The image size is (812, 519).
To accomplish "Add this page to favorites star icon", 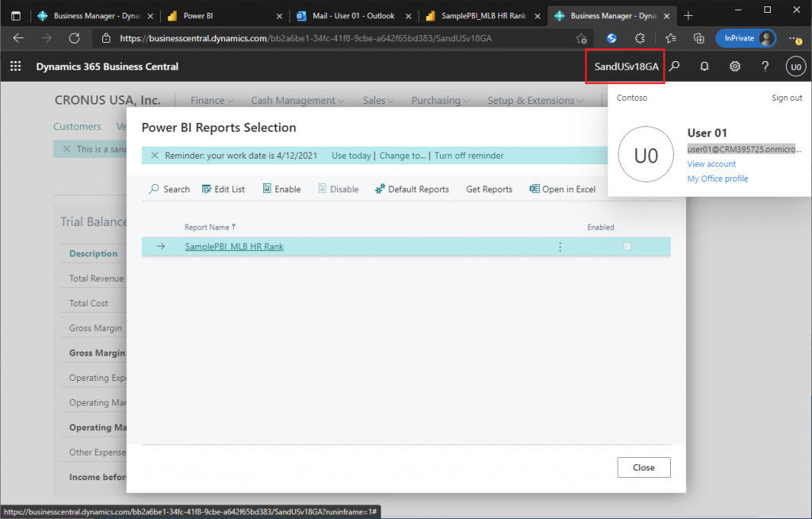I will point(581,38).
